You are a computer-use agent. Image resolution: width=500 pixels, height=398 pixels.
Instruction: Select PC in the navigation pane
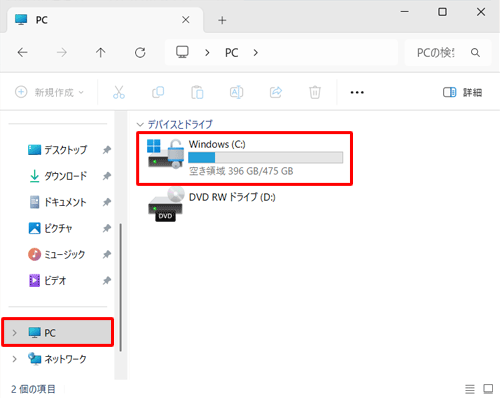coord(58,332)
